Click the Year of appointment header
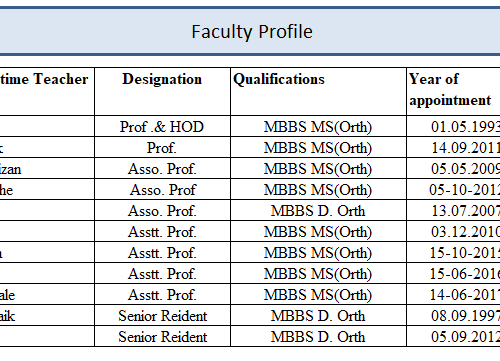 450,89
